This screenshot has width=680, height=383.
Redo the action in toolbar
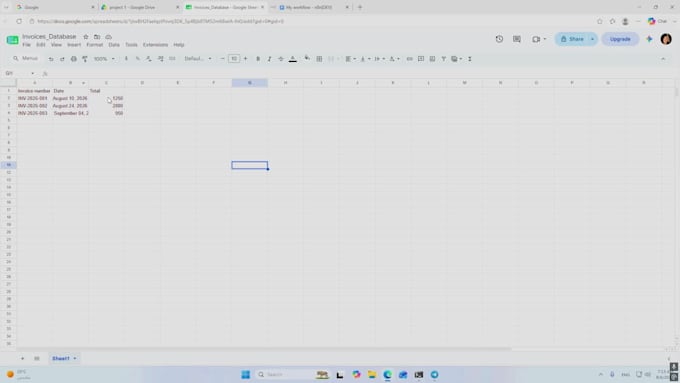pyautogui.click(x=62, y=59)
